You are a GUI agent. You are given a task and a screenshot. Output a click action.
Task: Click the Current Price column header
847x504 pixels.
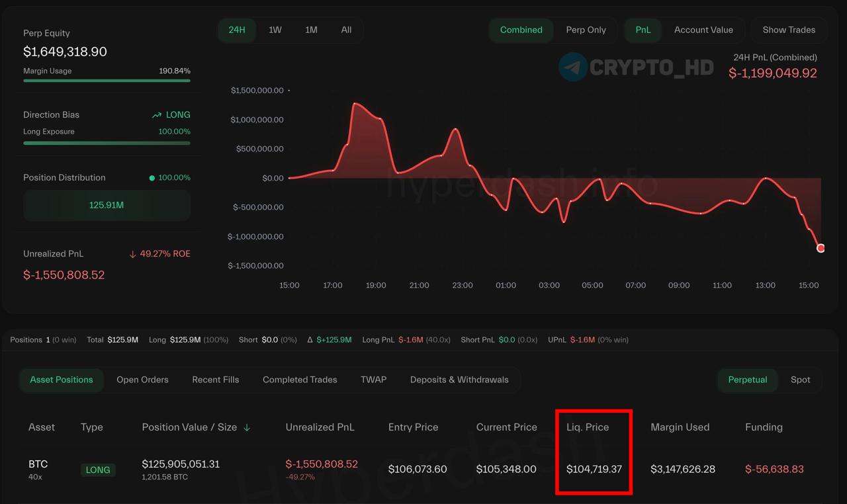pos(507,427)
